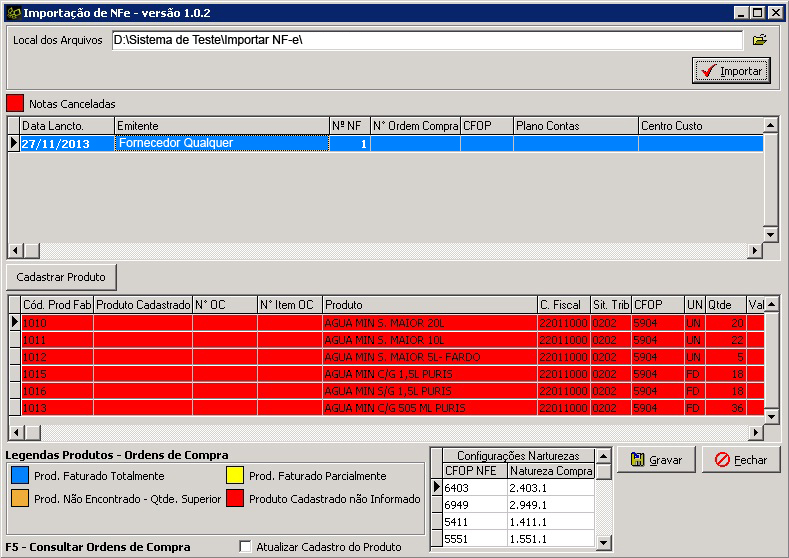Screen dimensions: 789x558
Task: Enable Atualizar Cadastro do Produto checkbox
Action: [x=246, y=547]
